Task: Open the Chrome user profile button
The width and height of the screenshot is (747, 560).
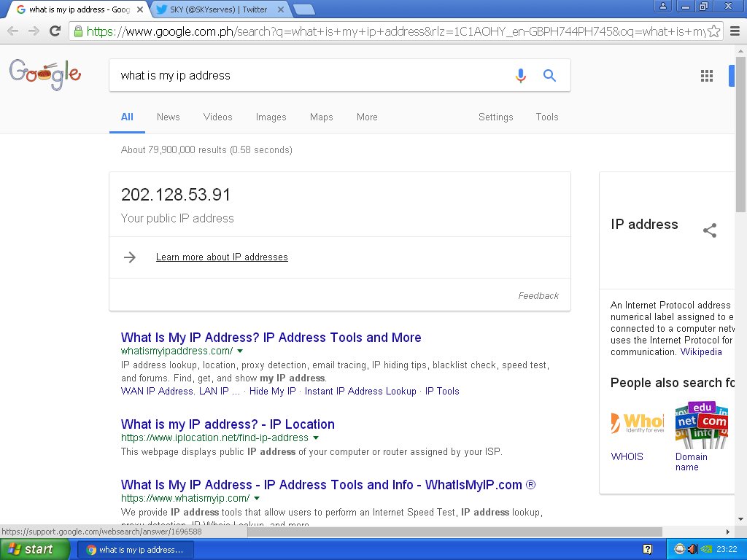Action: click(x=662, y=6)
